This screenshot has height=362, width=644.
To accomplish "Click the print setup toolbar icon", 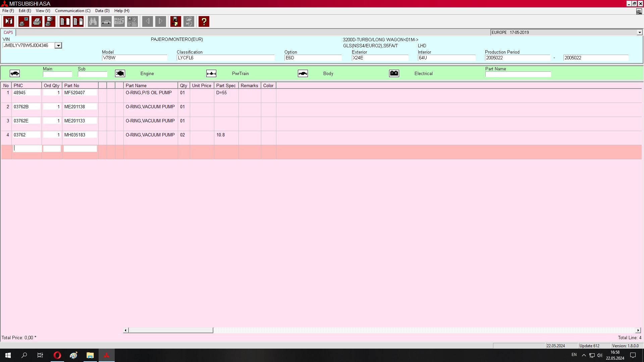I will (23, 21).
